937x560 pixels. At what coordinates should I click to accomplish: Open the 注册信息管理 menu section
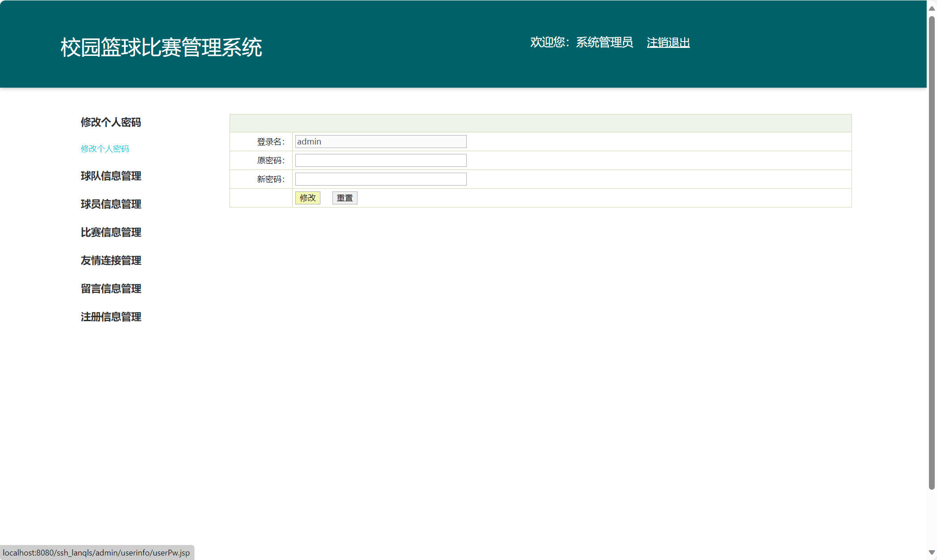click(x=110, y=317)
